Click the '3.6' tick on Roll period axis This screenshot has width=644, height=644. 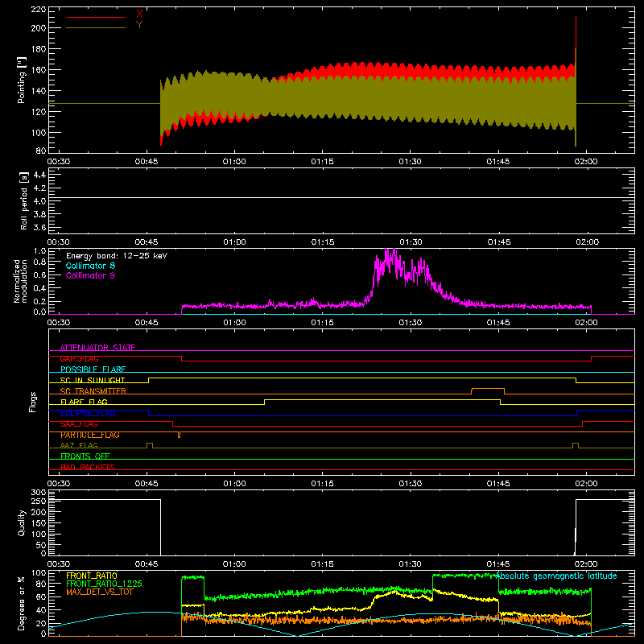coord(39,228)
